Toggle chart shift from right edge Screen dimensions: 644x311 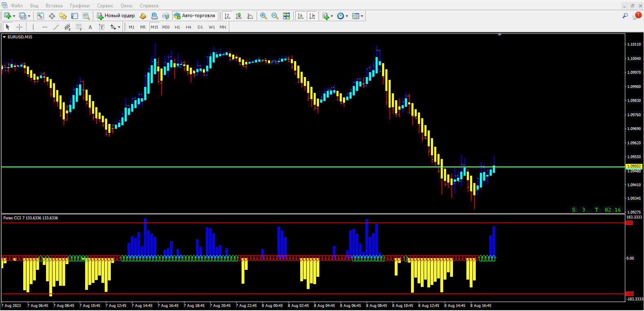[x=312, y=16]
